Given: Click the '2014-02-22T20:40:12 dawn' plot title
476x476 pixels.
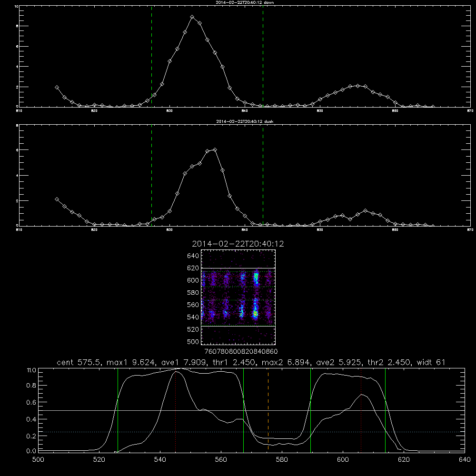Looking at the screenshot, I should point(245,2).
